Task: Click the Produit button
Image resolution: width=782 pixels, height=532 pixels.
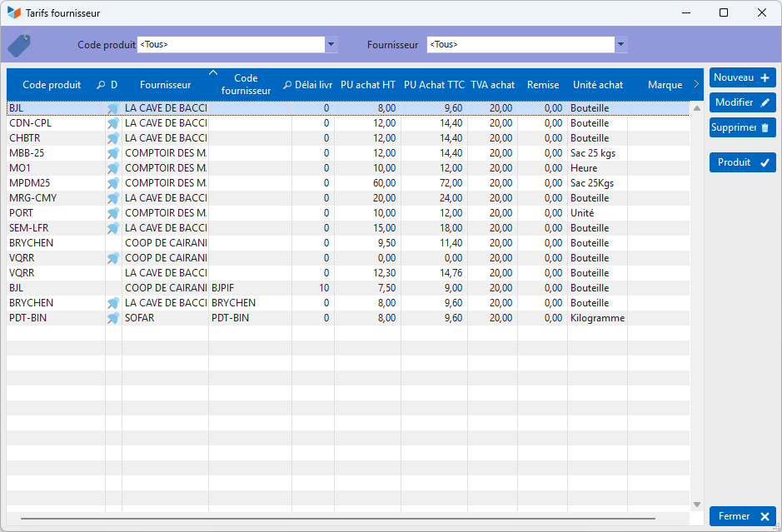Action: pos(742,162)
